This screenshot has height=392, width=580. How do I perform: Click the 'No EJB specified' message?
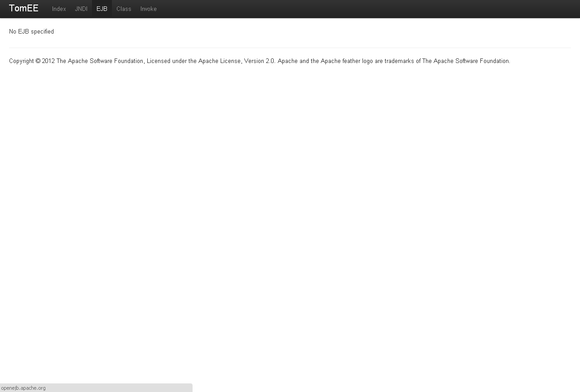(x=31, y=32)
